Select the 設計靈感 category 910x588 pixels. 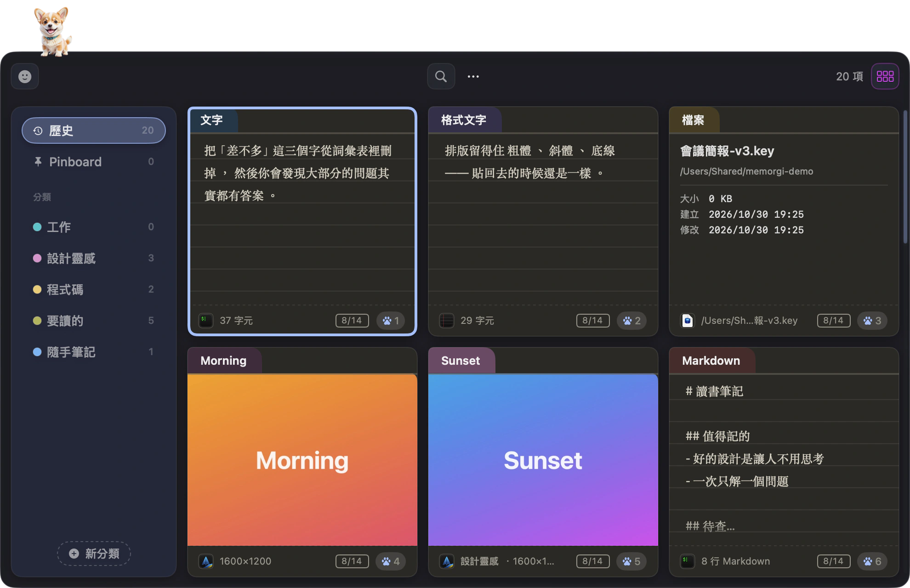[x=94, y=258]
